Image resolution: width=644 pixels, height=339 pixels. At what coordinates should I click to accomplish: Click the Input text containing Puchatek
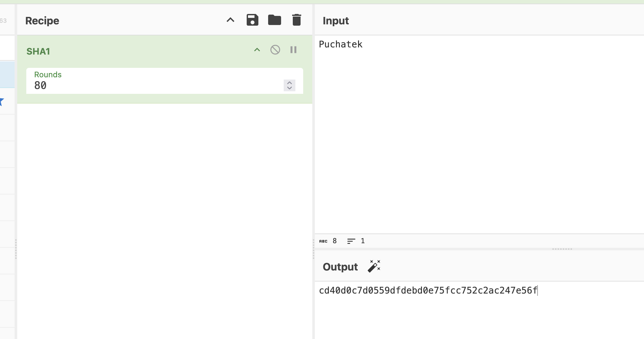point(341,44)
